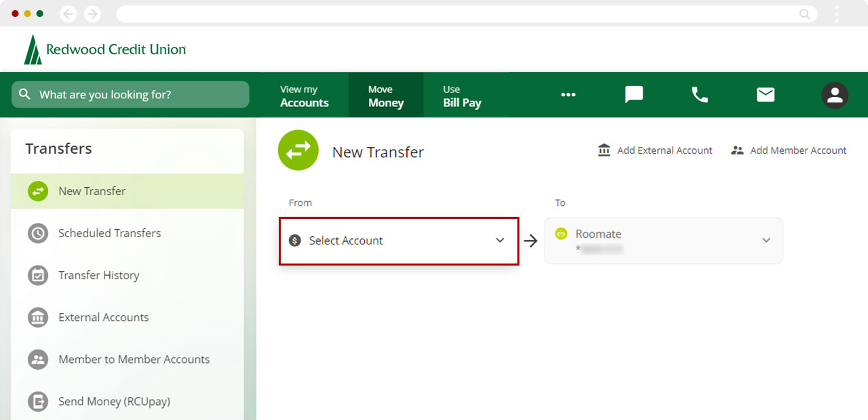Click the search magnifier icon in green bar
The image size is (868, 420).
click(x=25, y=94)
